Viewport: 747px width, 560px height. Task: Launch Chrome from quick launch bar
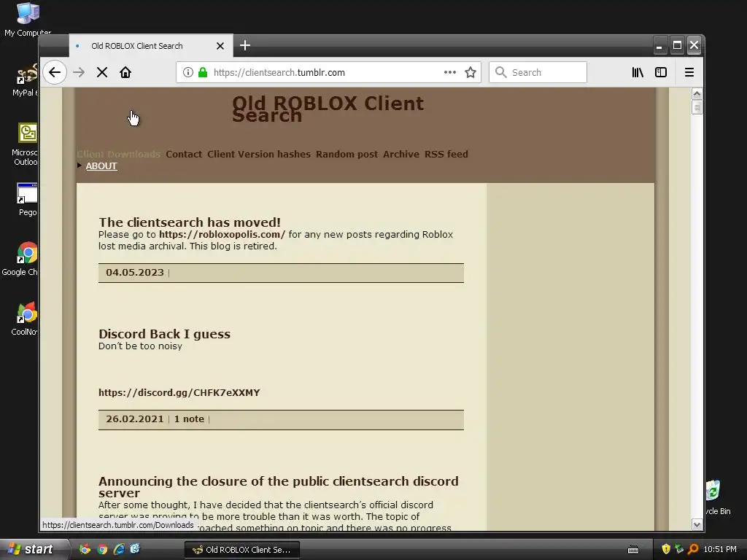(102, 549)
